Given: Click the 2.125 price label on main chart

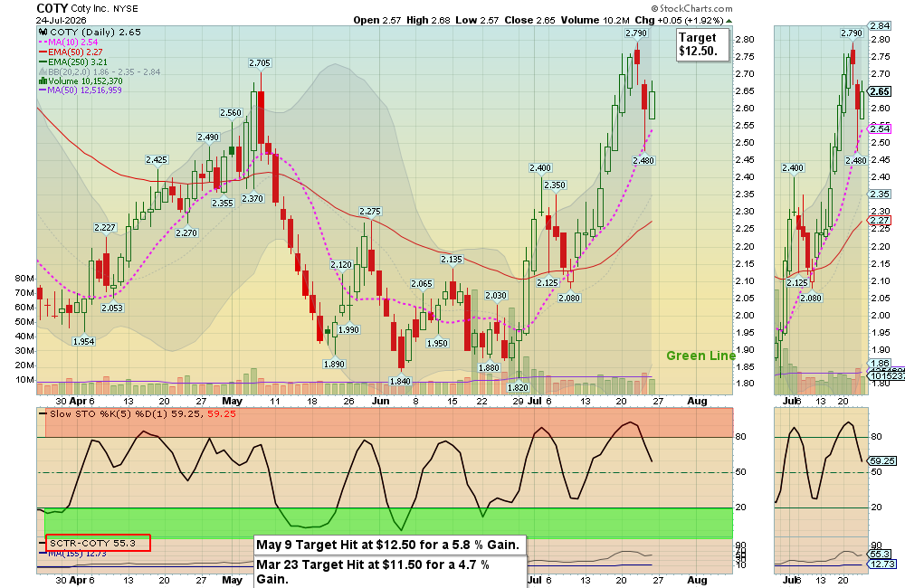Looking at the screenshot, I should 548,283.
